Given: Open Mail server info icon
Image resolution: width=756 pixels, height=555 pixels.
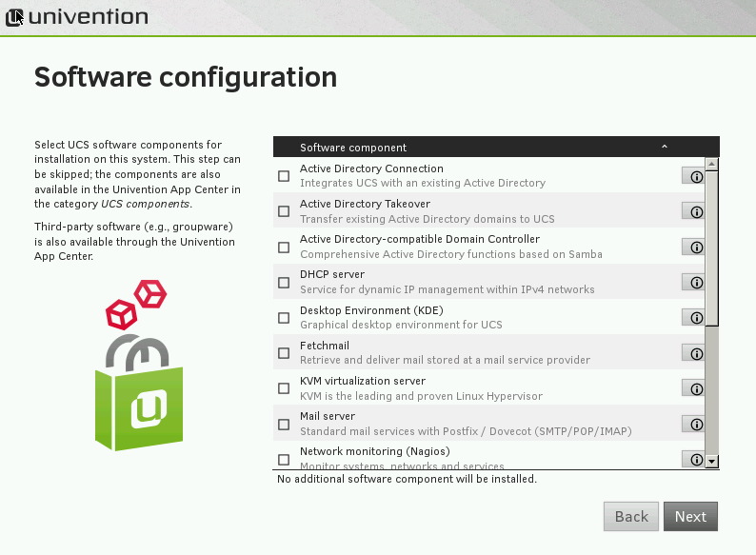Looking at the screenshot, I should pyautogui.click(x=693, y=424).
